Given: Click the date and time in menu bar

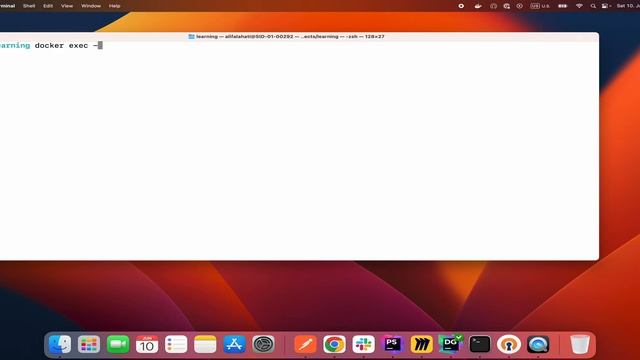Looking at the screenshot, I should (628, 6).
